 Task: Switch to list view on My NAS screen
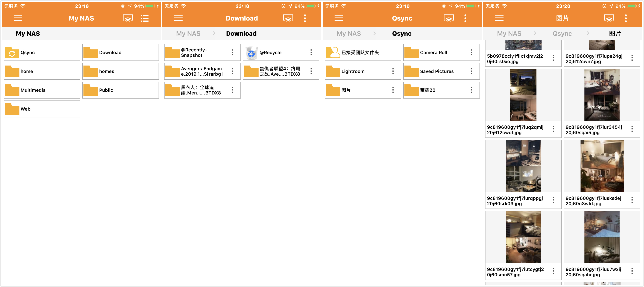click(145, 18)
